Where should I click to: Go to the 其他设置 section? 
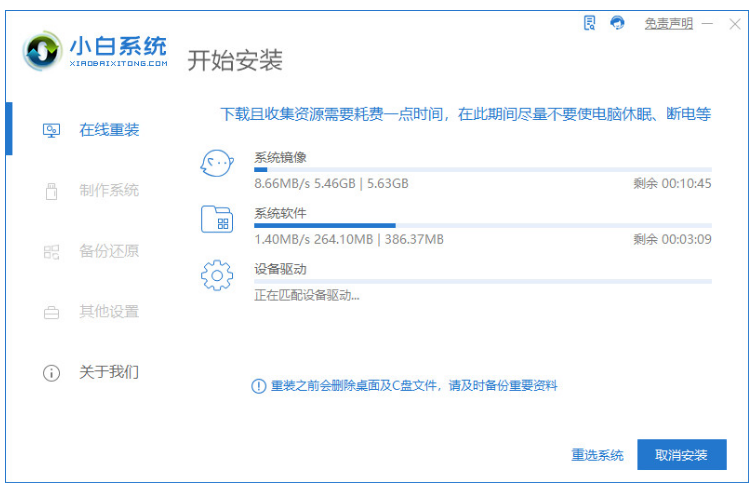tap(109, 311)
